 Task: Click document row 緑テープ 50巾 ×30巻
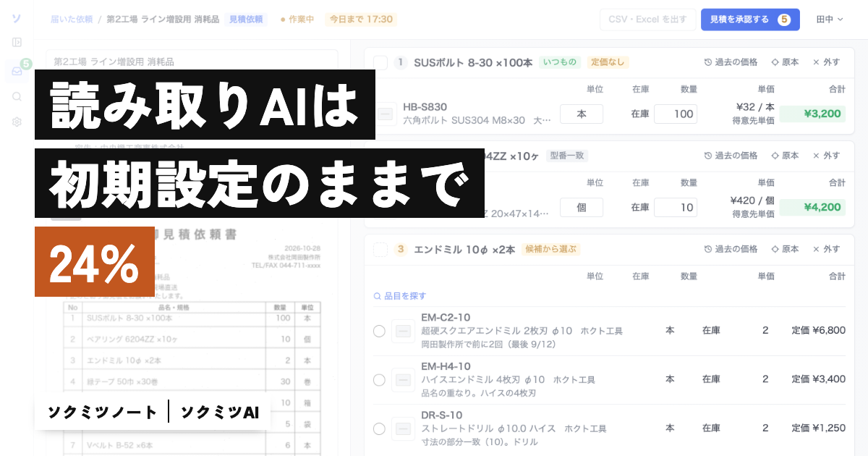click(x=193, y=380)
